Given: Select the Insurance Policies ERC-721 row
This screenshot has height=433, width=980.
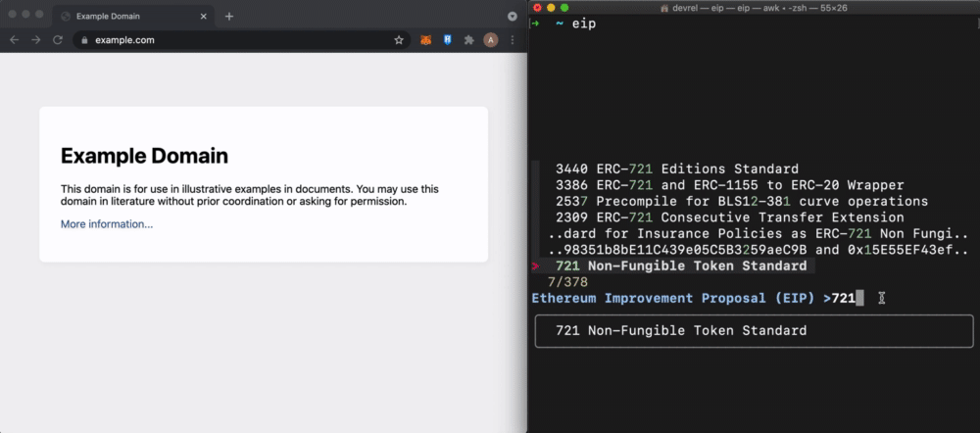Looking at the screenshot, I should (759, 234).
